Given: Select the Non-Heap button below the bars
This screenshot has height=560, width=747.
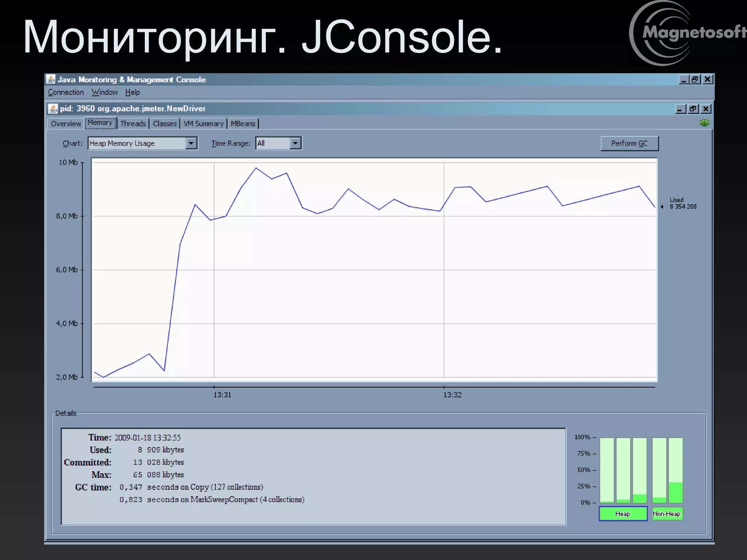Looking at the screenshot, I should pyautogui.click(x=667, y=514).
